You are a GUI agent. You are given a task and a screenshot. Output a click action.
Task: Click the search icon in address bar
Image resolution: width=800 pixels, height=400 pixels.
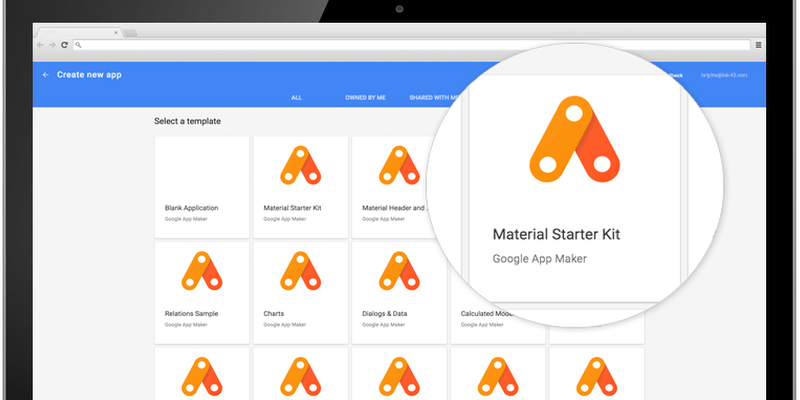pyautogui.click(x=78, y=45)
